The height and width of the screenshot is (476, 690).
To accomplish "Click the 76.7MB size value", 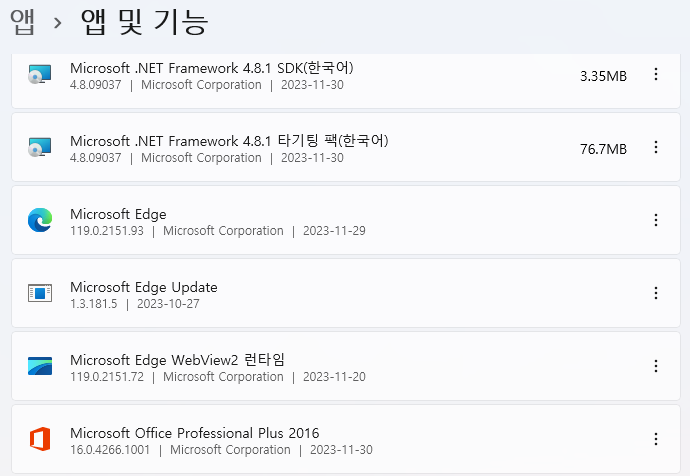I will (x=603, y=149).
